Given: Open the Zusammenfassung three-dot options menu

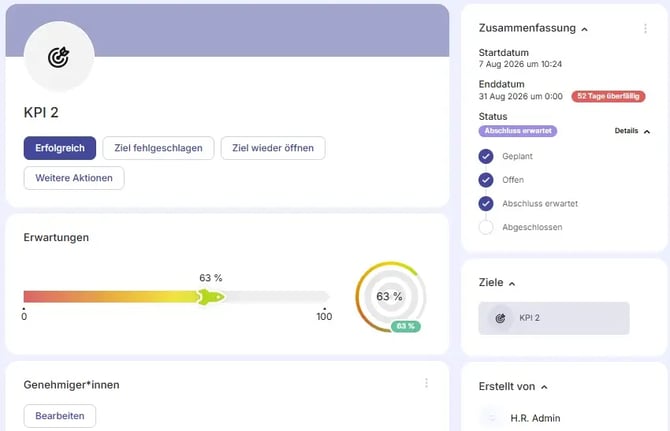Looking at the screenshot, I should pyautogui.click(x=645, y=29).
